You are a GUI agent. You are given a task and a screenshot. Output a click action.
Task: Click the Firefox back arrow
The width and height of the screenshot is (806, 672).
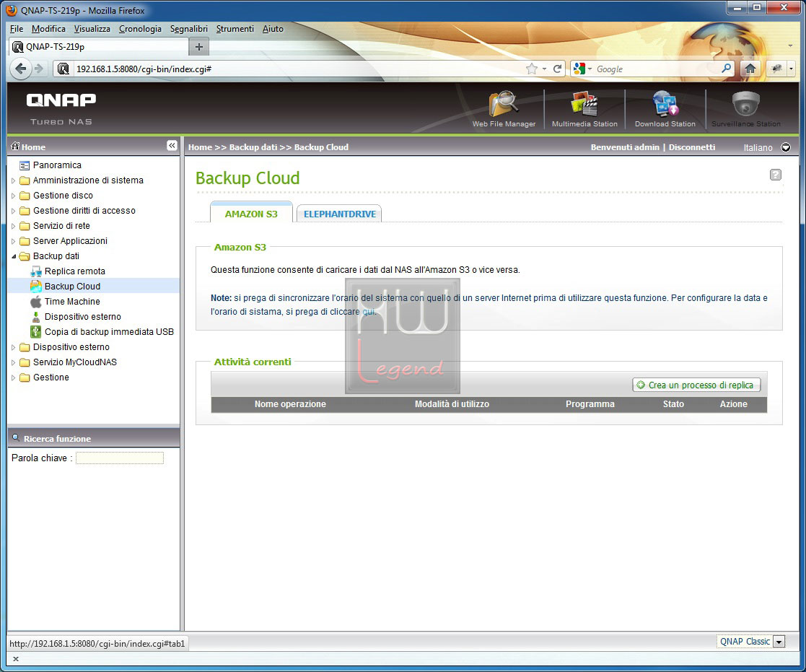[20, 69]
